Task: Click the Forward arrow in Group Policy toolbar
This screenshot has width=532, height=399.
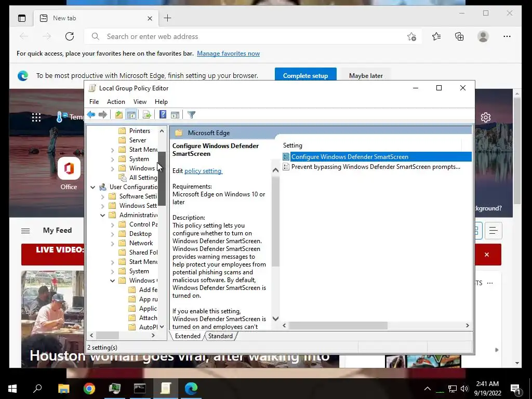Action: point(103,115)
